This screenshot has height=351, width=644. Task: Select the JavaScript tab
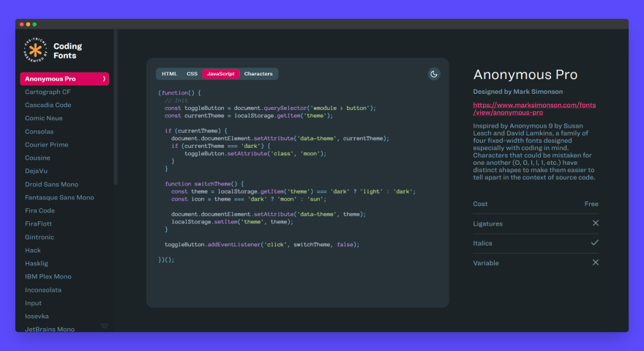(220, 74)
